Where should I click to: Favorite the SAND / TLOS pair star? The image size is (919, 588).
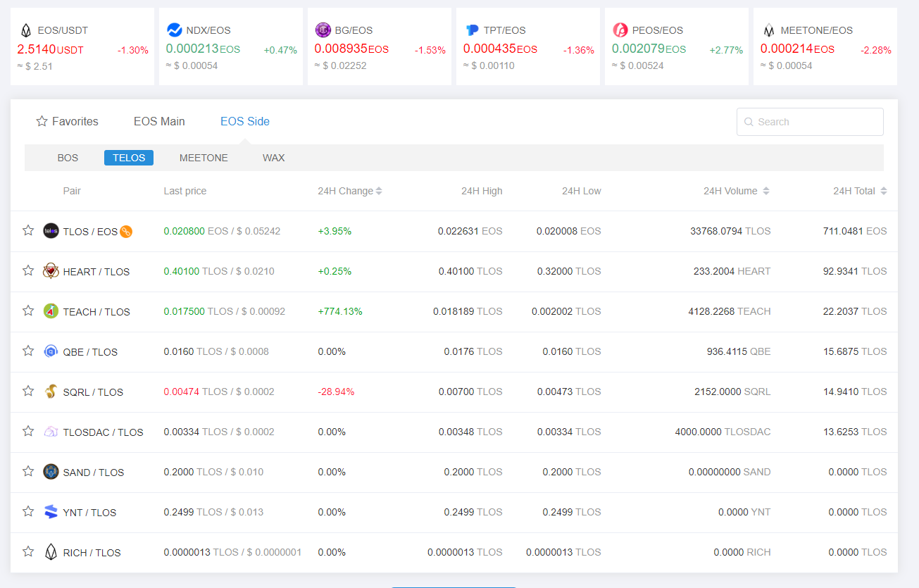pyautogui.click(x=28, y=471)
